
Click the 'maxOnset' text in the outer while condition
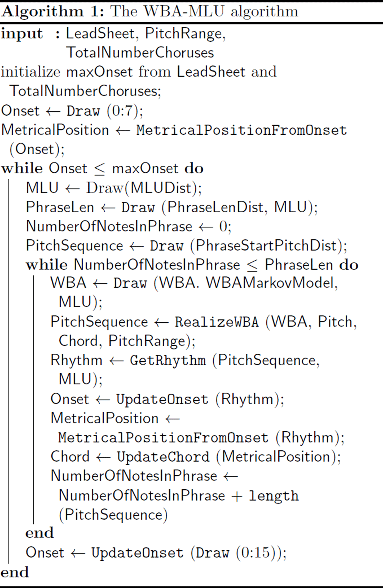click(x=145, y=169)
